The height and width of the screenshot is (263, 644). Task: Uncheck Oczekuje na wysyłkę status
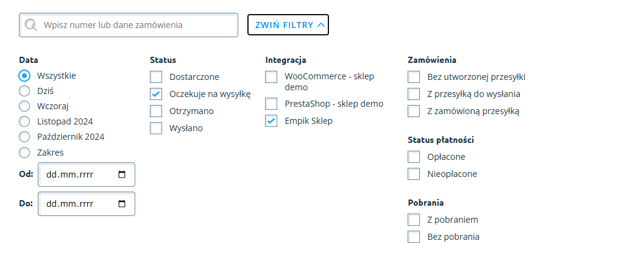click(157, 94)
